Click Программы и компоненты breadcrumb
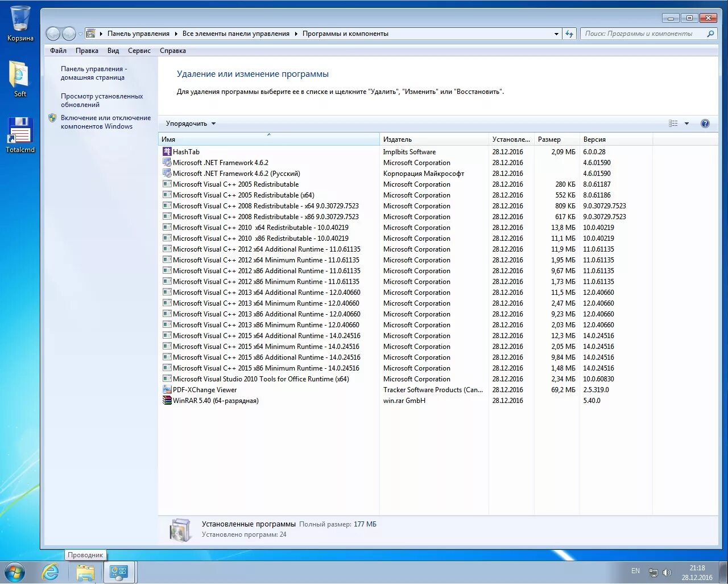Screen dimensions: 728x584 coord(345,34)
